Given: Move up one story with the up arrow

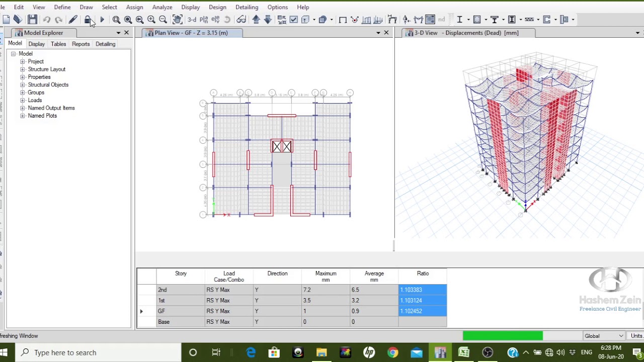Looking at the screenshot, I should point(256,20).
